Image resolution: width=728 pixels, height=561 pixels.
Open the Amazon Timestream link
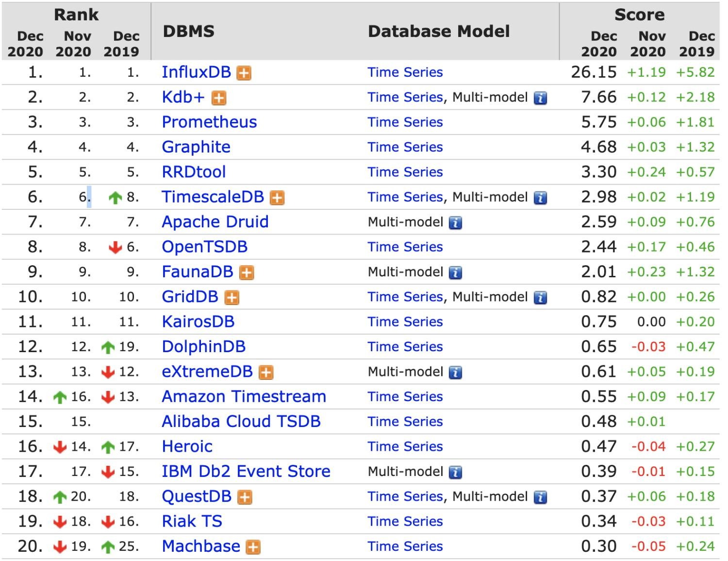point(244,396)
